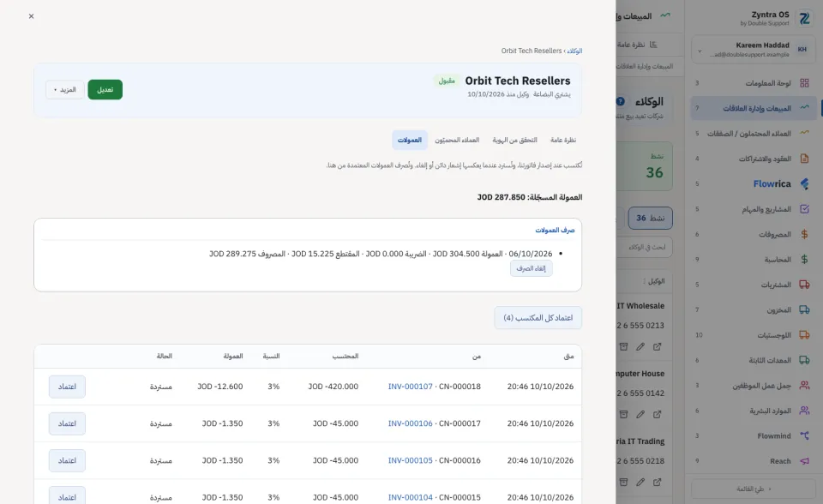823x504 pixels.
Task: Open invoice INV-000107 link
Action: [x=411, y=387]
